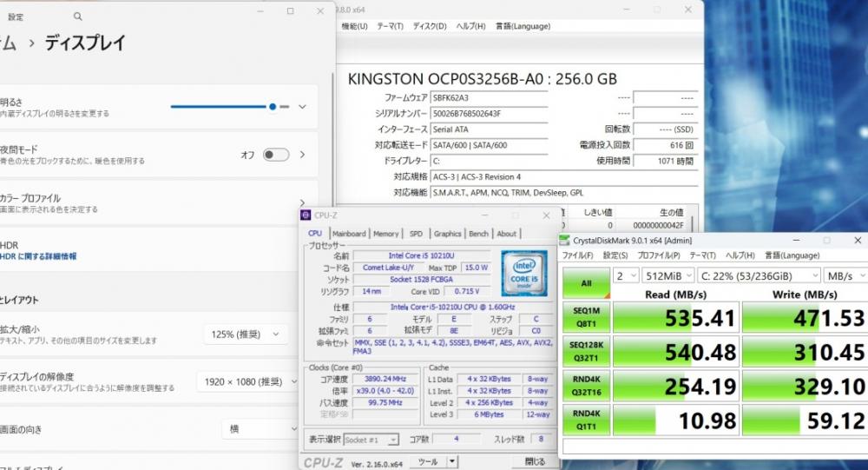Open CrystalDiskInfo 言語(Language) menu
This screenshot has width=868, height=470.
click(523, 26)
